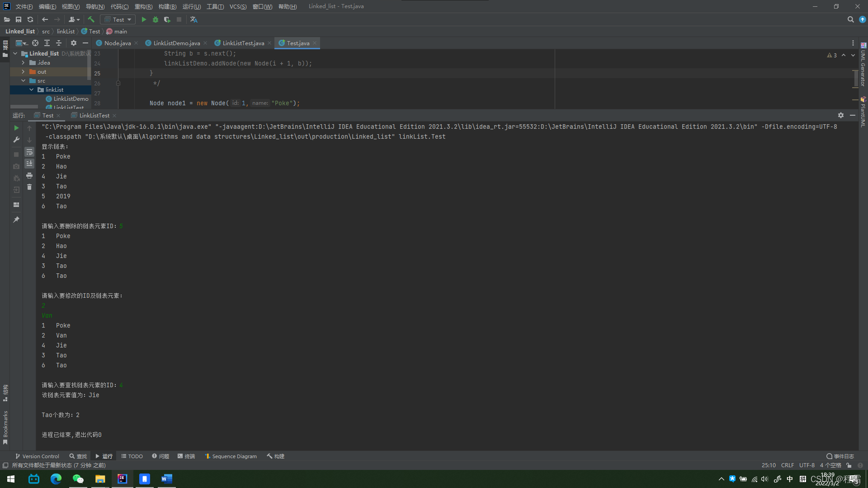Click the Translate icon in the toolbar
The width and height of the screenshot is (868, 488).
[194, 19]
